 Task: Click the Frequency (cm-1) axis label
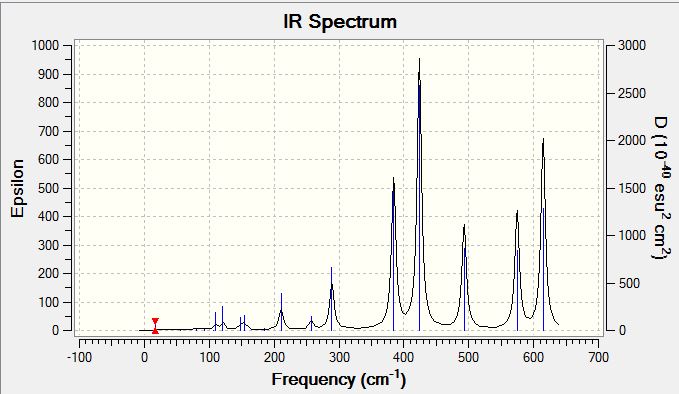pos(339,379)
